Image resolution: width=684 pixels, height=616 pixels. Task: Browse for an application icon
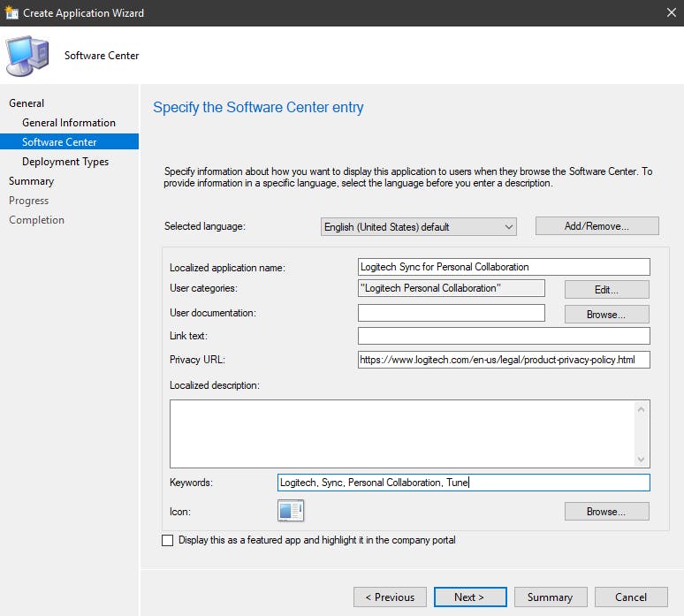(606, 512)
